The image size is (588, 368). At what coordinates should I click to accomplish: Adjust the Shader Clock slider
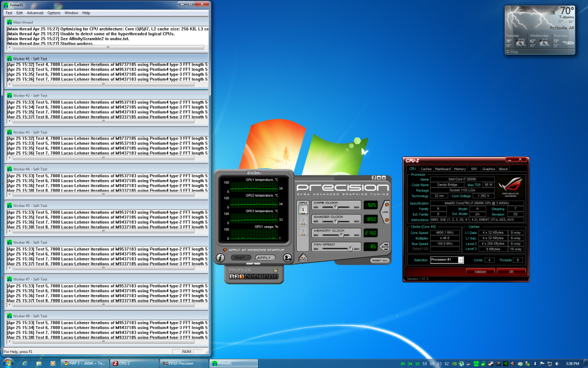pos(336,221)
